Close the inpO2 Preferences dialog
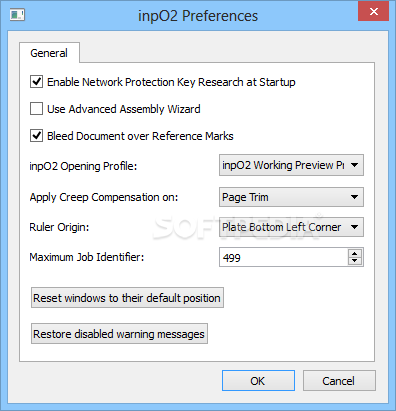 [x=373, y=11]
